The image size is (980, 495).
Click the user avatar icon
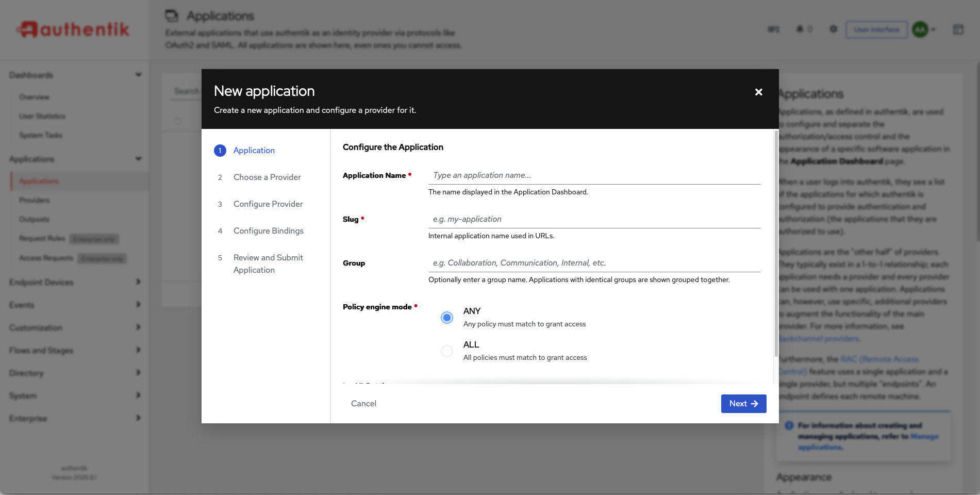[x=920, y=29]
